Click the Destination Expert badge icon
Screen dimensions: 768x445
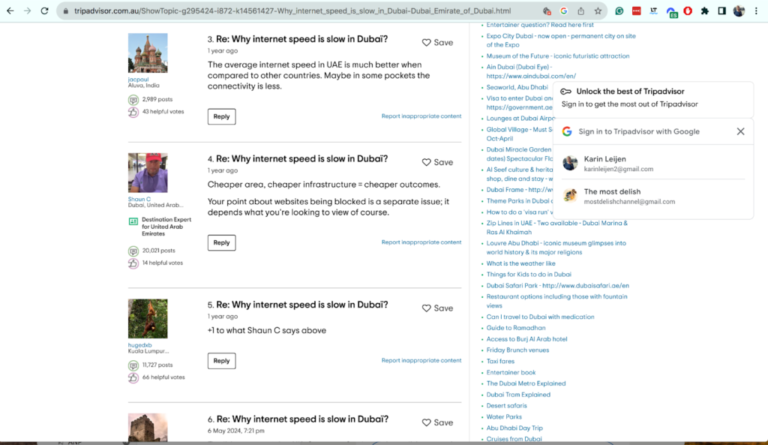[x=133, y=221]
